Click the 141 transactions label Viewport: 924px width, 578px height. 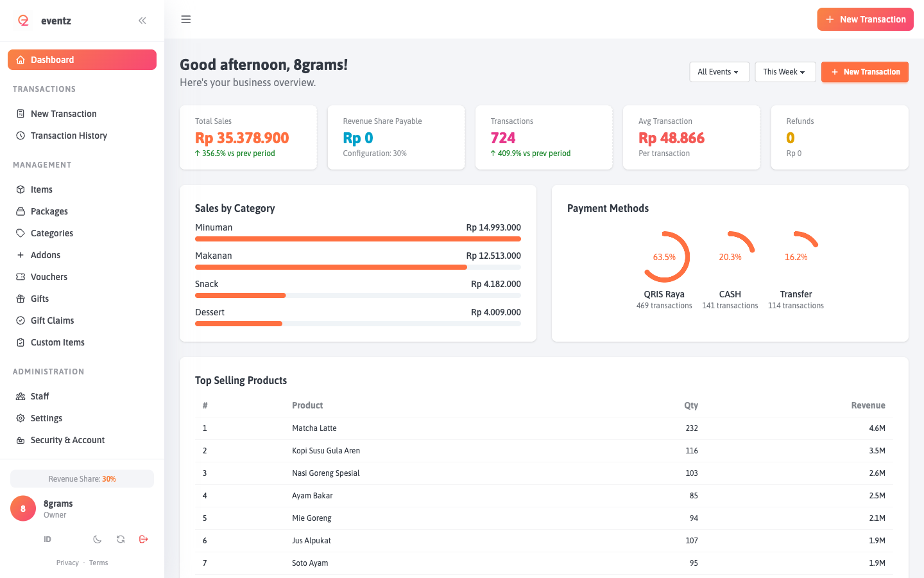730,306
